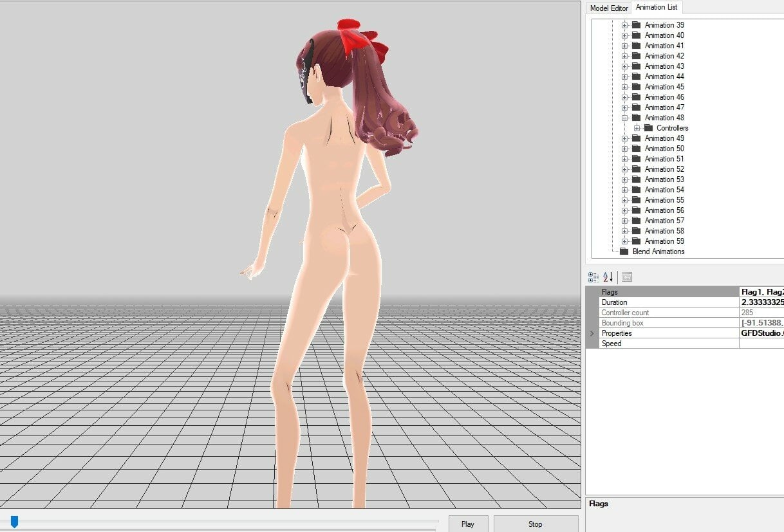The height and width of the screenshot is (532, 784).
Task: Click the Animation 58 folder icon
Action: coord(636,231)
